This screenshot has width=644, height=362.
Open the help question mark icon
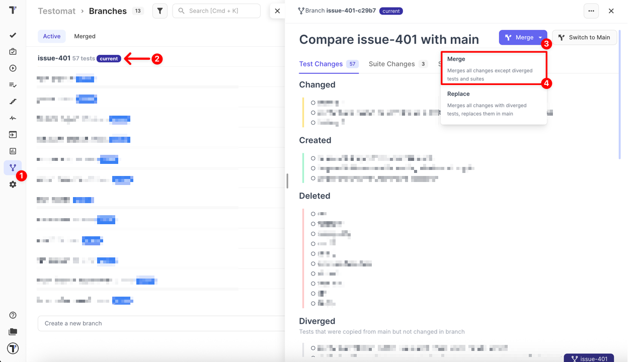click(x=13, y=315)
